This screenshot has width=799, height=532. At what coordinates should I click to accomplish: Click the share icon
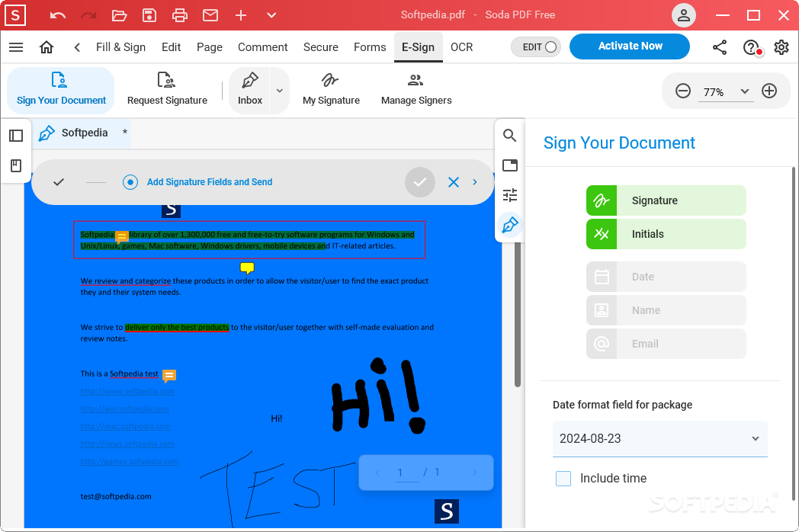[x=720, y=47]
